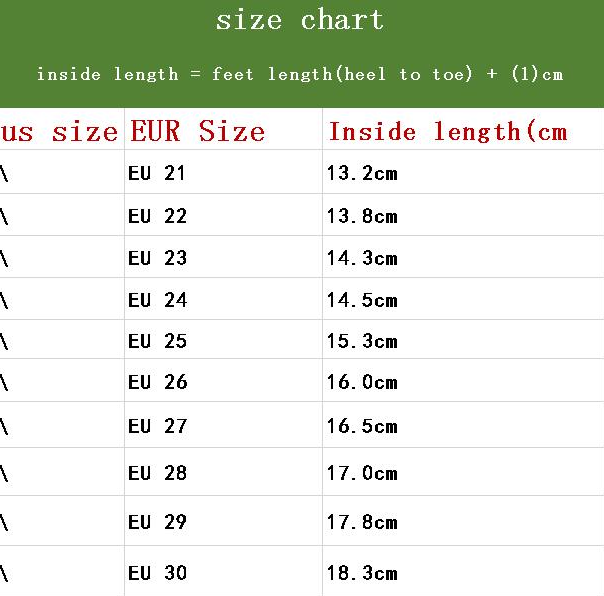
Task: Select the EU 22 cell
Action: point(157,216)
